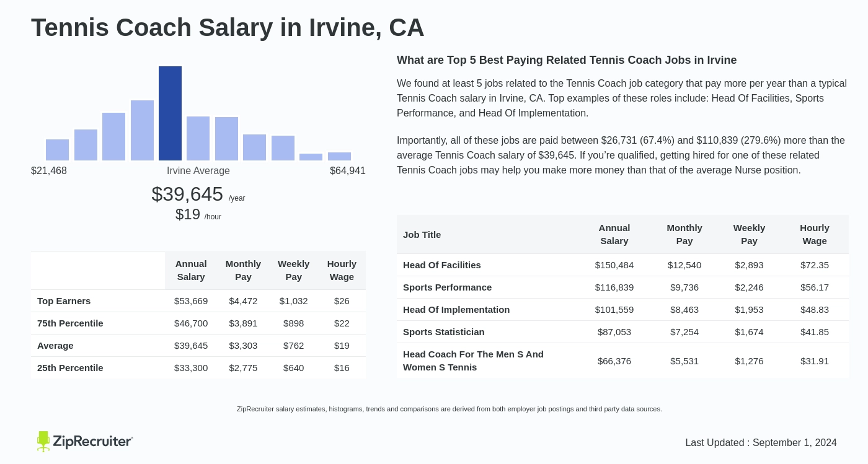Click Head Coach annual salary $66,376
The height and width of the screenshot is (464, 868).
[614, 361]
